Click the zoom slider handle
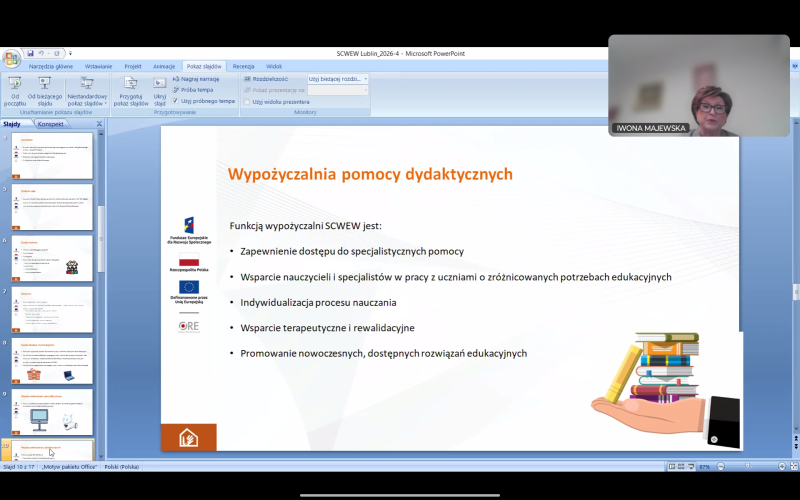 coord(747,466)
